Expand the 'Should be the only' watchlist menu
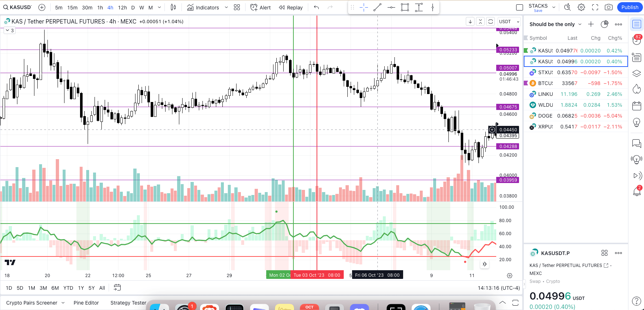The height and width of the screenshot is (310, 644). point(556,24)
